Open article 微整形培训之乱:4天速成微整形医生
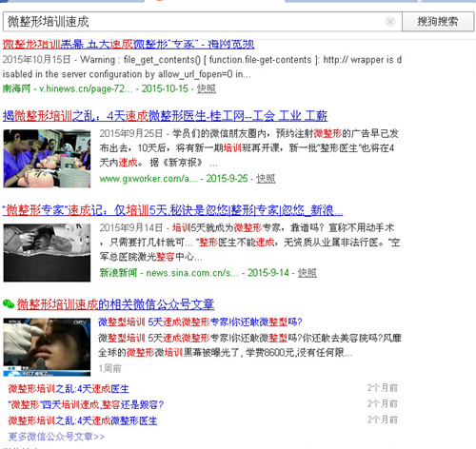 pyautogui.click(x=83, y=421)
